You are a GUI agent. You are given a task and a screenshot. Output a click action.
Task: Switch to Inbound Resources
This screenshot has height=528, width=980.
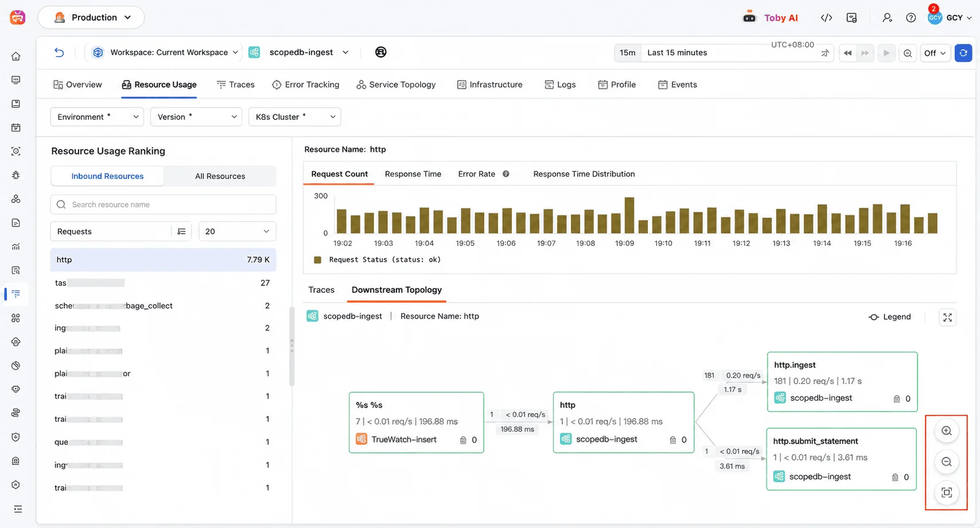(107, 176)
